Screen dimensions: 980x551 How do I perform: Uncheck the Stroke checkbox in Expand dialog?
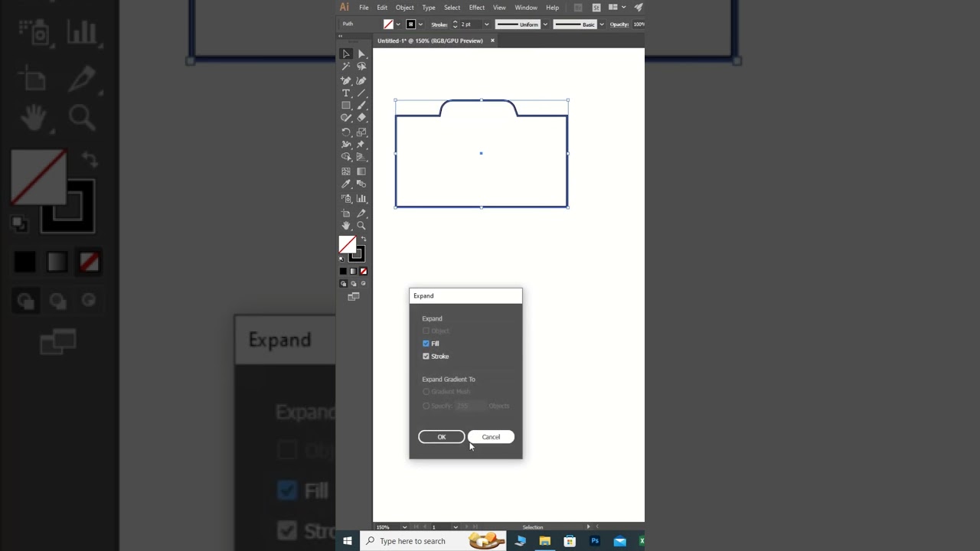click(426, 357)
